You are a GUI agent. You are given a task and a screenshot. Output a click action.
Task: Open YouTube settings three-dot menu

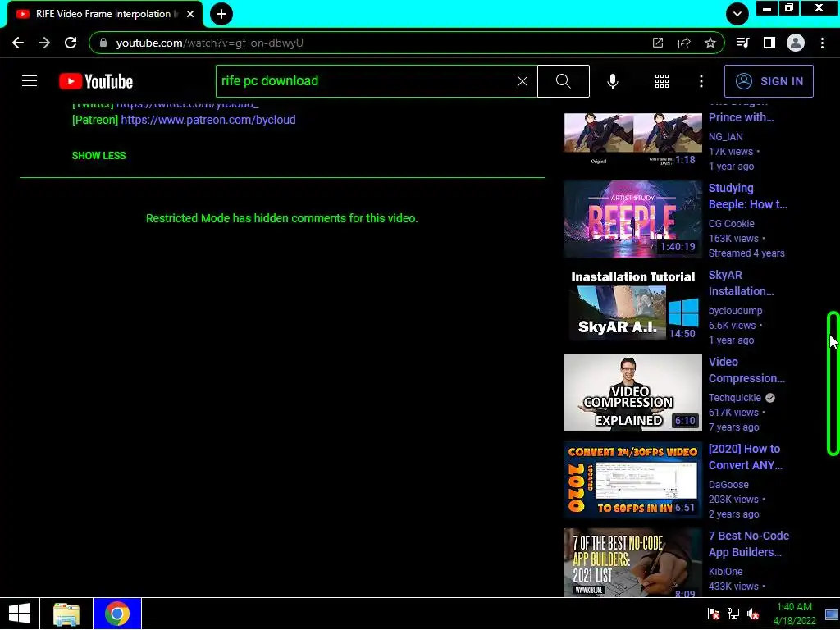[x=701, y=81]
